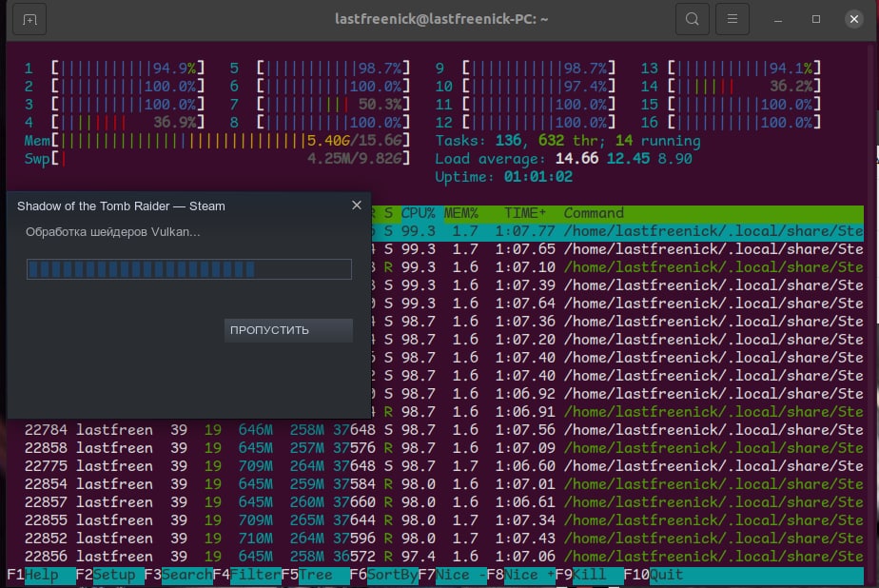Image resolution: width=879 pixels, height=588 pixels.
Task: Select process row with PID 22775
Action: (x=443, y=466)
